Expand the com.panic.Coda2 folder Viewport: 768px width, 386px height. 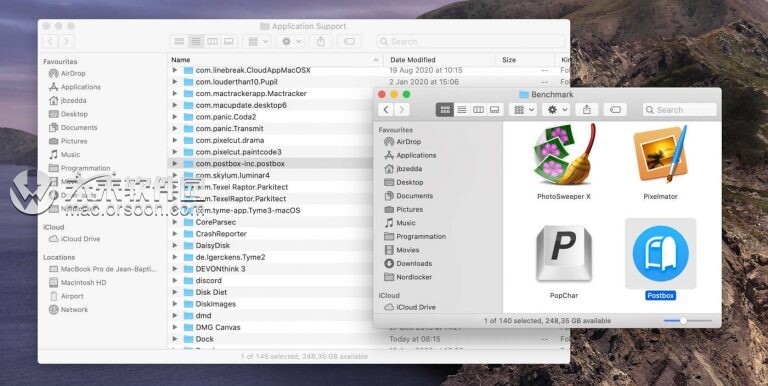pos(175,117)
